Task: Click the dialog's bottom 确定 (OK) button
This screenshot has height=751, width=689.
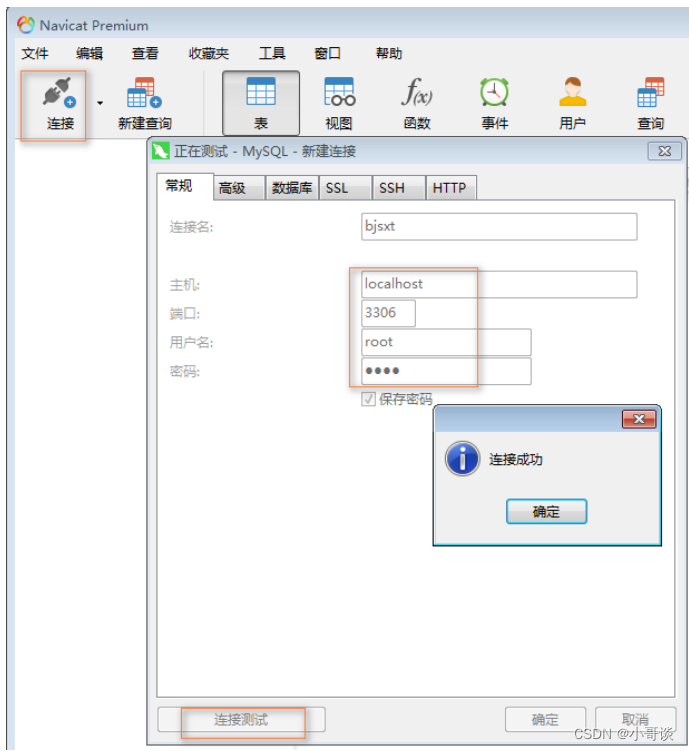Action: click(x=545, y=719)
